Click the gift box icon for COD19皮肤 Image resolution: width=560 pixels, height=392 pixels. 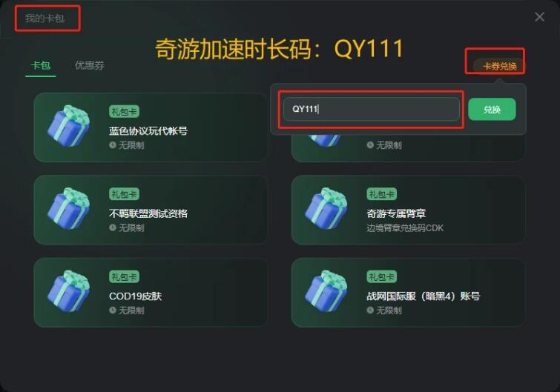(x=68, y=291)
